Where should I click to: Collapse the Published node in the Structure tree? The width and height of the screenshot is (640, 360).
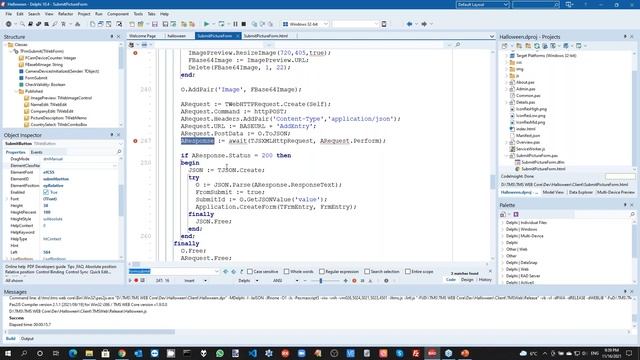point(16,91)
